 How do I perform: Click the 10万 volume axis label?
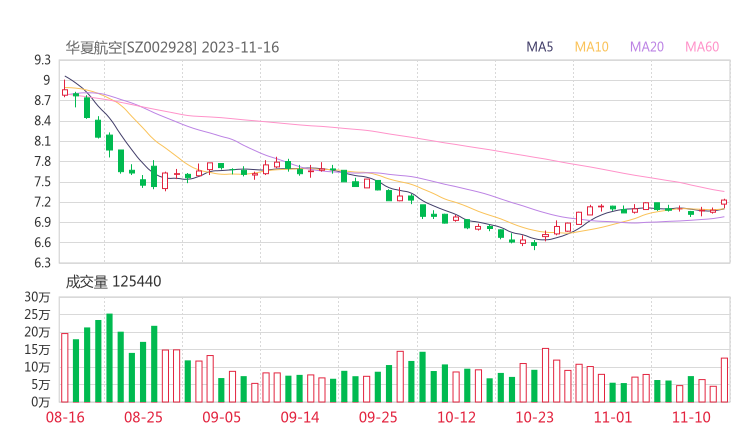click(x=37, y=367)
